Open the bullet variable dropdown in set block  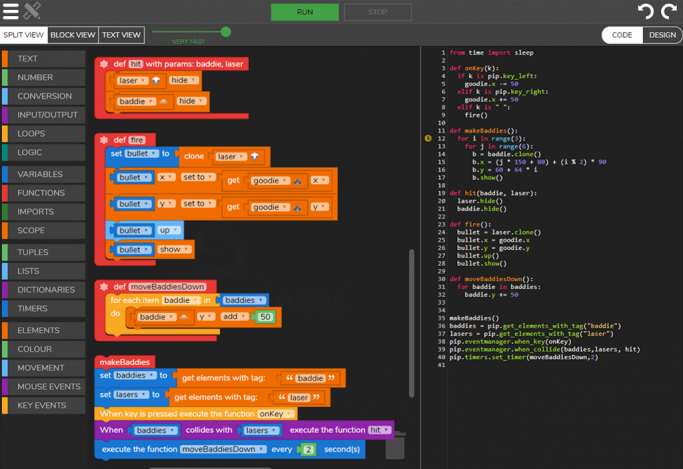tap(142, 154)
